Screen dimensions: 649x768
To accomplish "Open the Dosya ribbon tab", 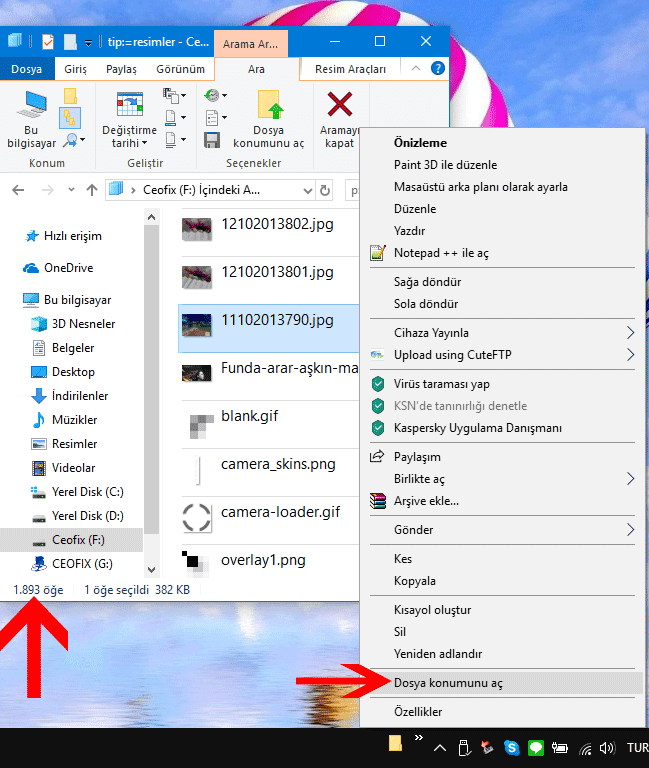I will point(26,69).
